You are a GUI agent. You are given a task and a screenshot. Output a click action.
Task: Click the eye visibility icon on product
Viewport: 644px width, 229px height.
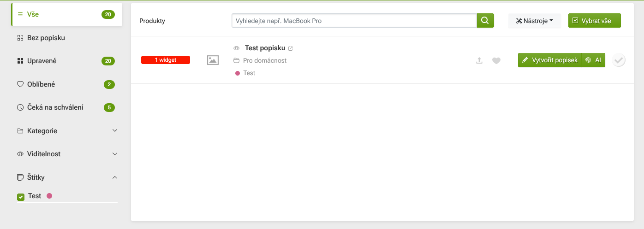click(x=237, y=48)
